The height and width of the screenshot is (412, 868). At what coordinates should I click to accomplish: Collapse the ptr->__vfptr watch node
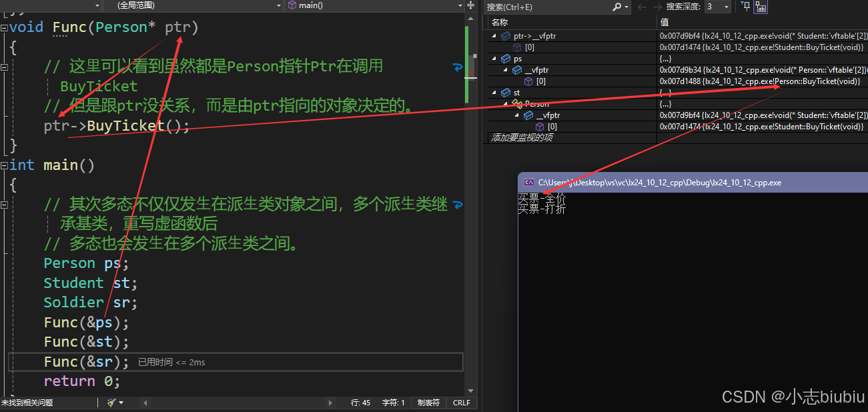pyautogui.click(x=494, y=36)
